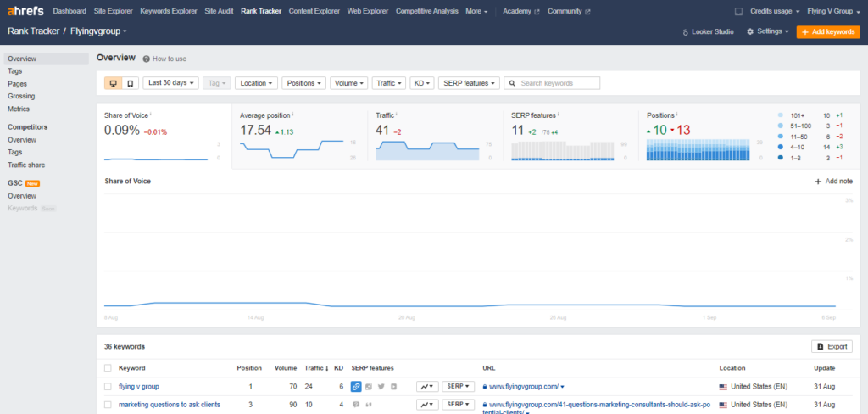
Task: Click the Add keywords button
Action: (828, 32)
